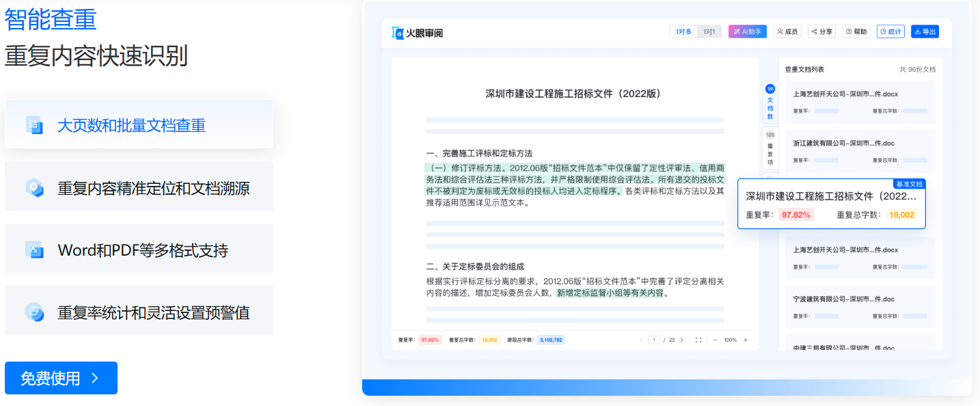Click the Word和PDF format support icon
Image resolution: width=980 pixels, height=406 pixels.
tap(34, 249)
